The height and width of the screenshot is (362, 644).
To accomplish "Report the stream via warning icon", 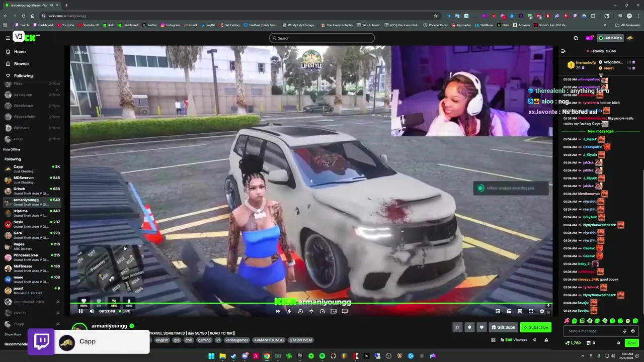I will pos(546,340).
